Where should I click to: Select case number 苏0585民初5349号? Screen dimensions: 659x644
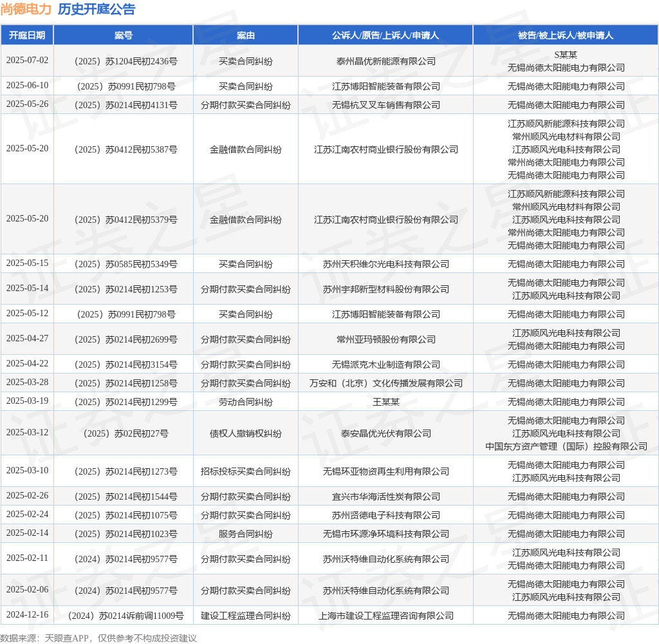125,264
